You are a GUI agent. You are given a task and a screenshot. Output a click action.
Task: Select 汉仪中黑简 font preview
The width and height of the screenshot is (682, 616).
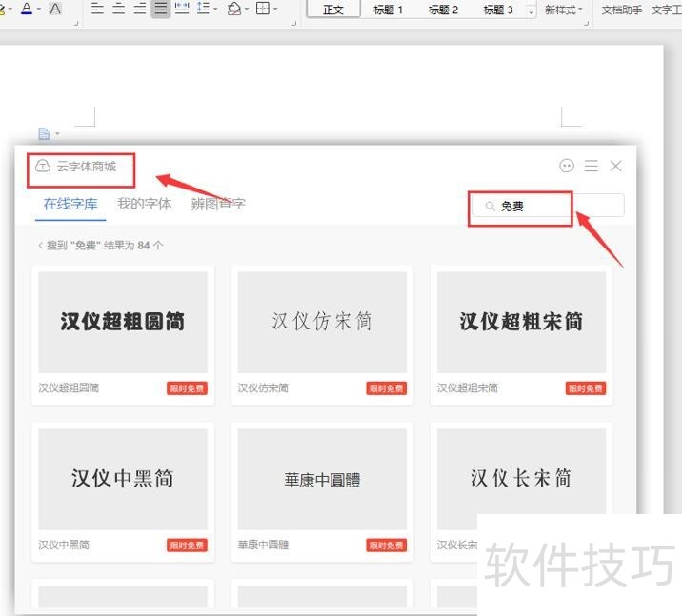pyautogui.click(x=123, y=479)
